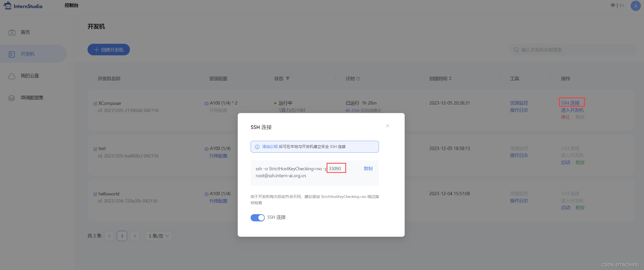Click 启动 for helloworld machine

click(566, 208)
